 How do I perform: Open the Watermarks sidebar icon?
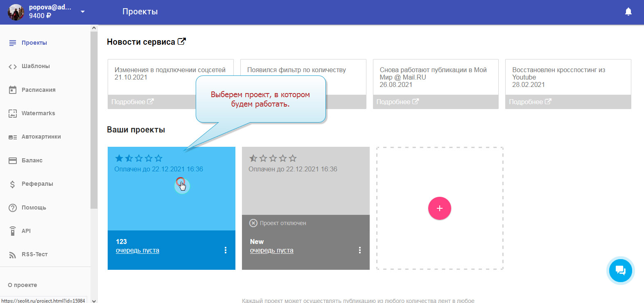(x=13, y=114)
